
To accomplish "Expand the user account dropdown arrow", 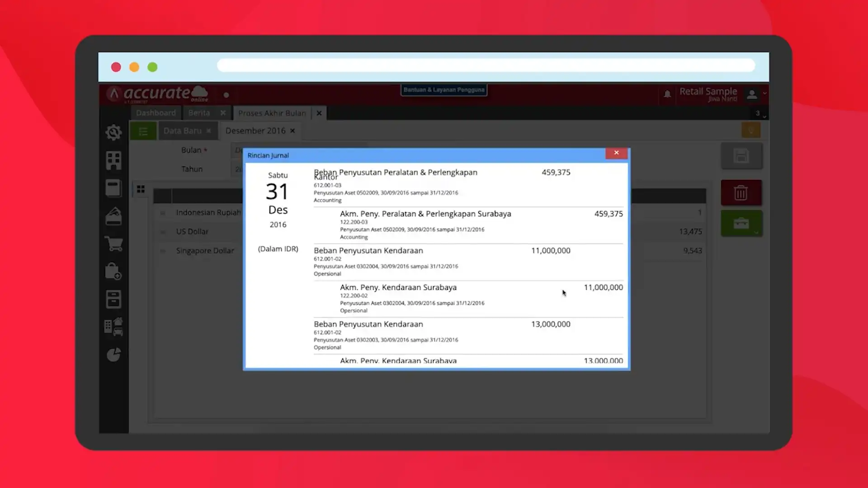I will [x=764, y=94].
